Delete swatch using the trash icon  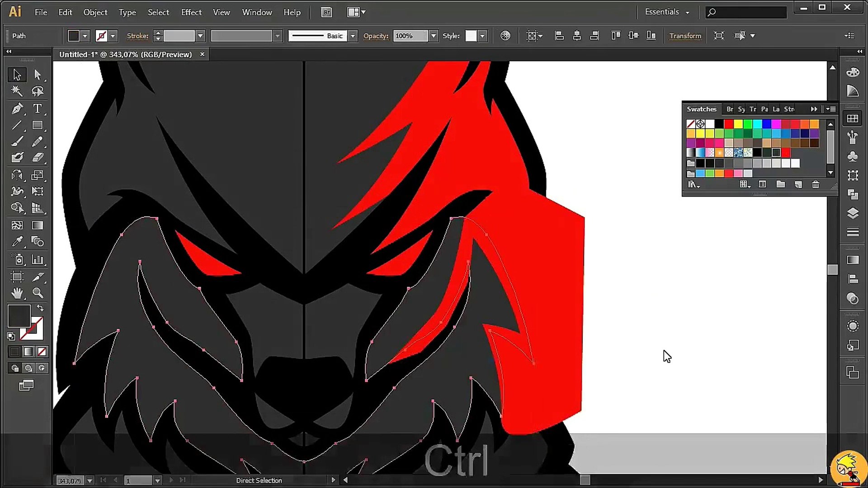815,184
